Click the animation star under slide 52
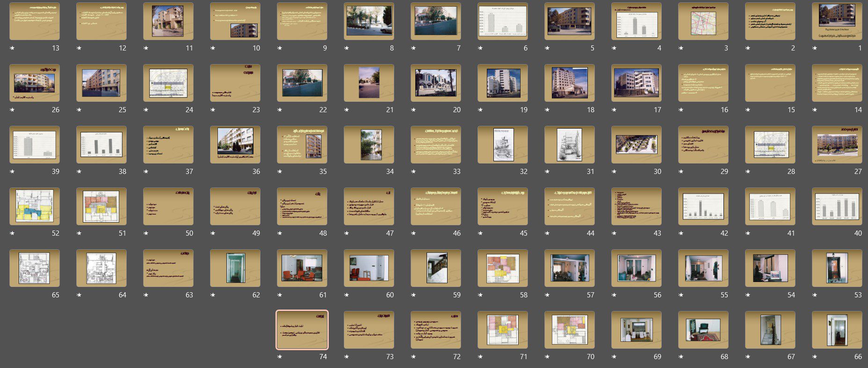868x368 pixels. pyautogui.click(x=12, y=233)
